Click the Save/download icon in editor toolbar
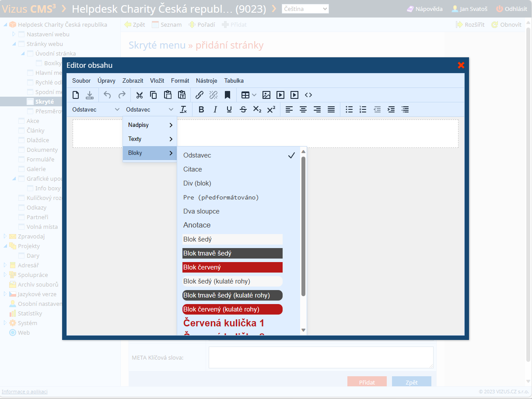 pos(90,95)
